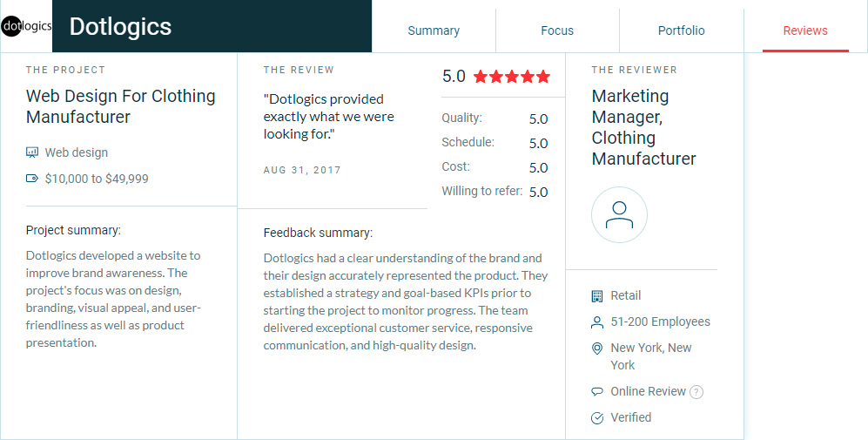Screen dimensions: 868x440
Task: Click the location pin icon
Action: click(596, 349)
